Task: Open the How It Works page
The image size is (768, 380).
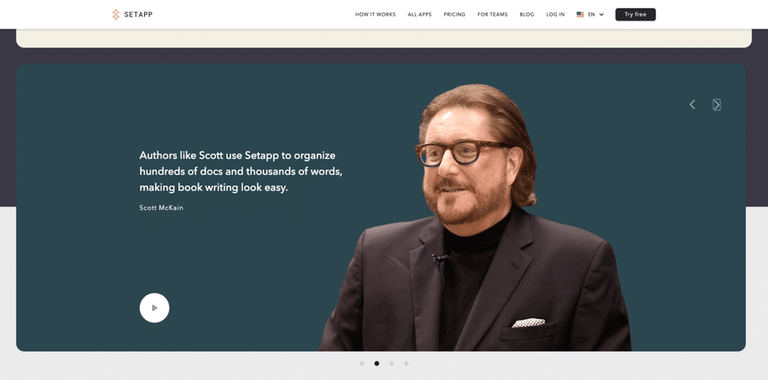Action: 375,15
